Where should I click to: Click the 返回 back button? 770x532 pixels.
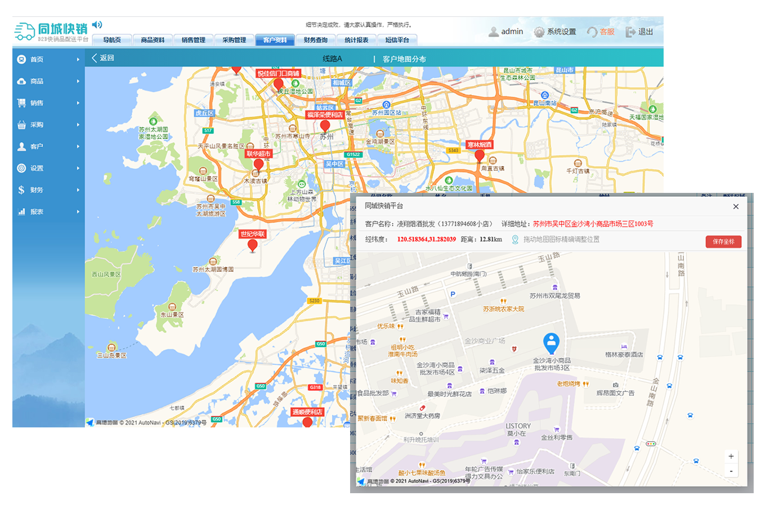(102, 58)
